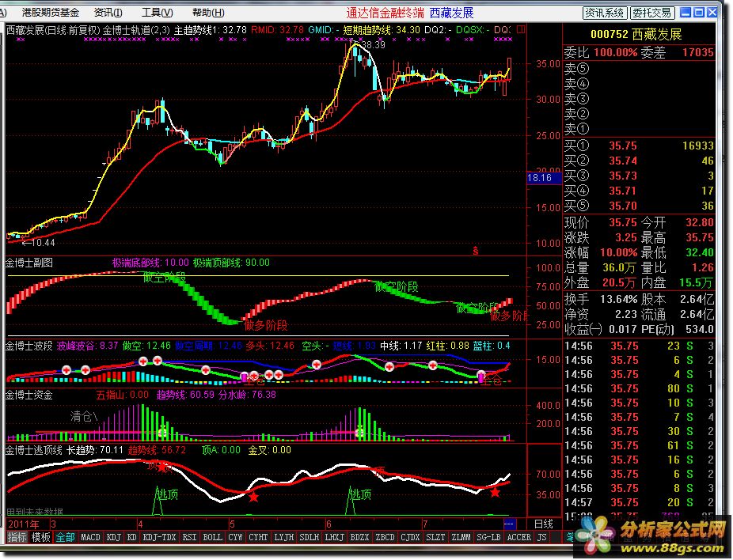Click the 金博士逃顶线 panel title
Viewport: 733px width, 560px height.
tap(34, 450)
